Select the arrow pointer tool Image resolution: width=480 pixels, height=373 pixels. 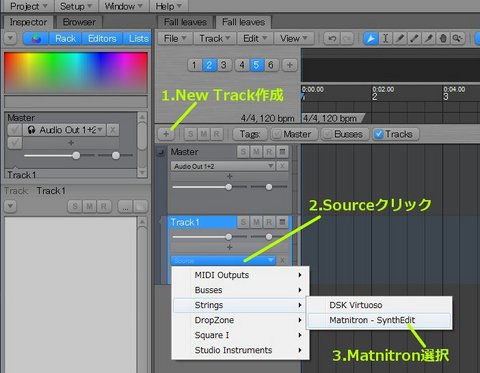click(371, 39)
